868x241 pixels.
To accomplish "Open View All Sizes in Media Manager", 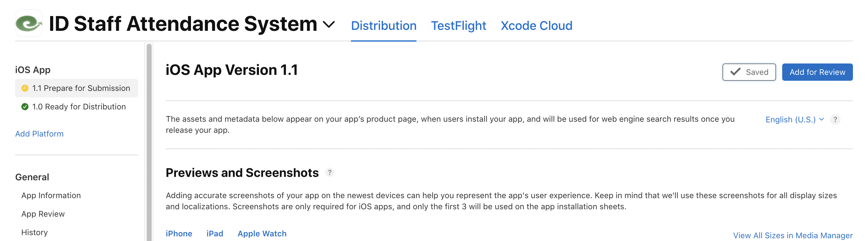I will click(x=793, y=235).
